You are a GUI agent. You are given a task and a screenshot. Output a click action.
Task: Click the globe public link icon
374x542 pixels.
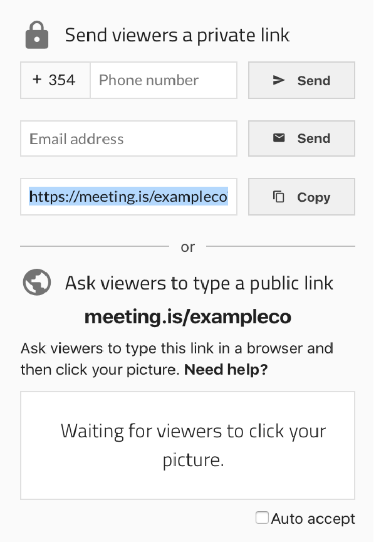(x=37, y=282)
